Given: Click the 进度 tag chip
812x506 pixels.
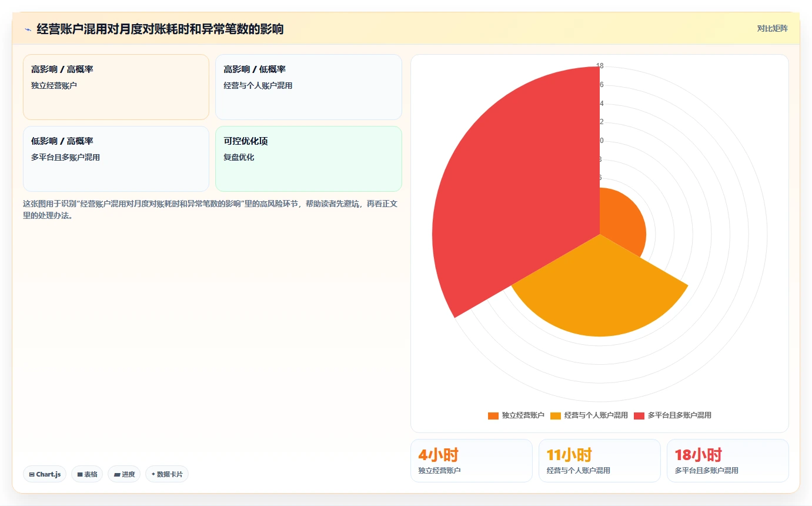Looking at the screenshot, I should point(124,474).
